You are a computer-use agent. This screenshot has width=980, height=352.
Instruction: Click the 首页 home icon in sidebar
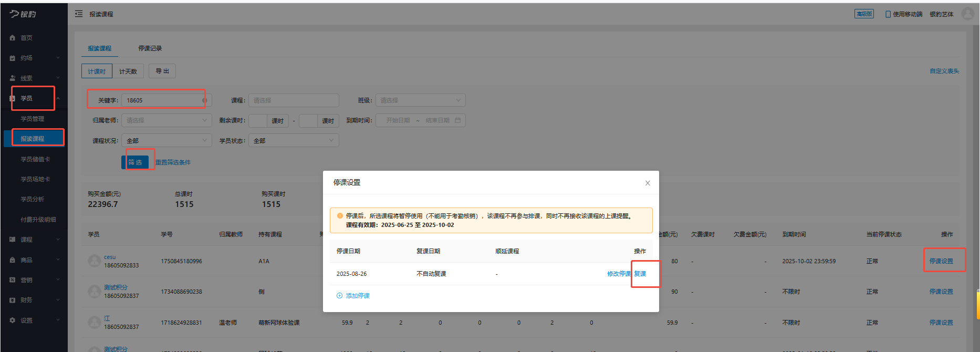[13, 38]
